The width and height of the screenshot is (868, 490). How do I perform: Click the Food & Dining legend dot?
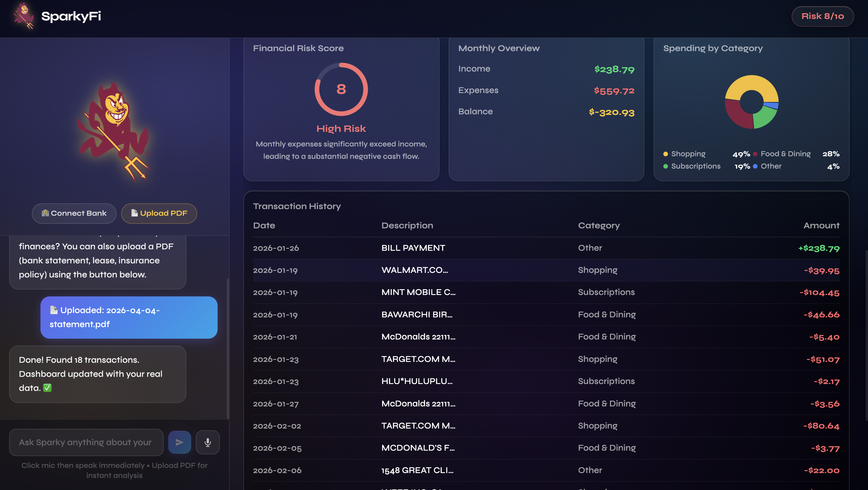(x=755, y=154)
